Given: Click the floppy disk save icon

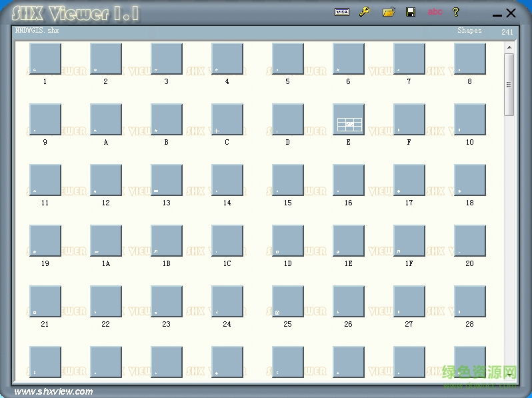Looking at the screenshot, I should (x=411, y=12).
